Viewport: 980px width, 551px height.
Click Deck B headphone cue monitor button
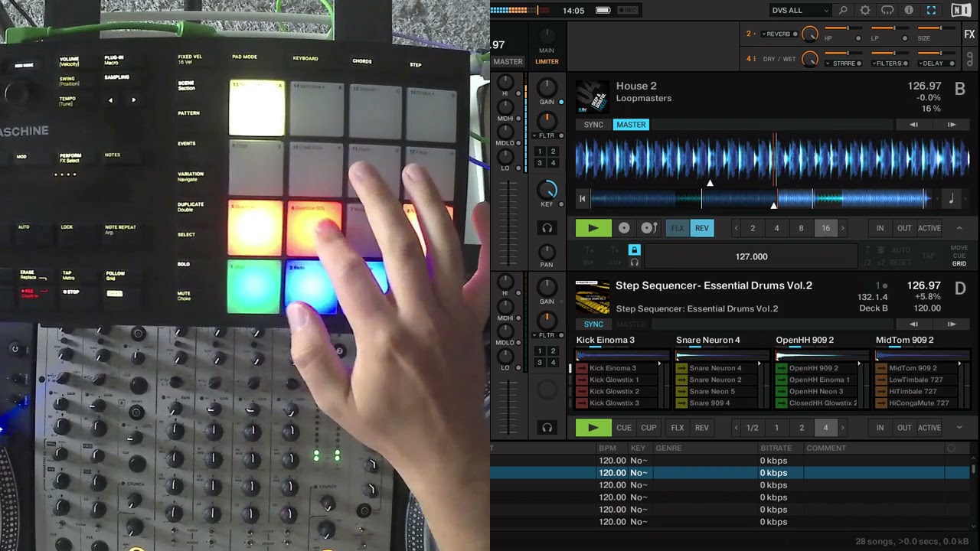(x=547, y=228)
